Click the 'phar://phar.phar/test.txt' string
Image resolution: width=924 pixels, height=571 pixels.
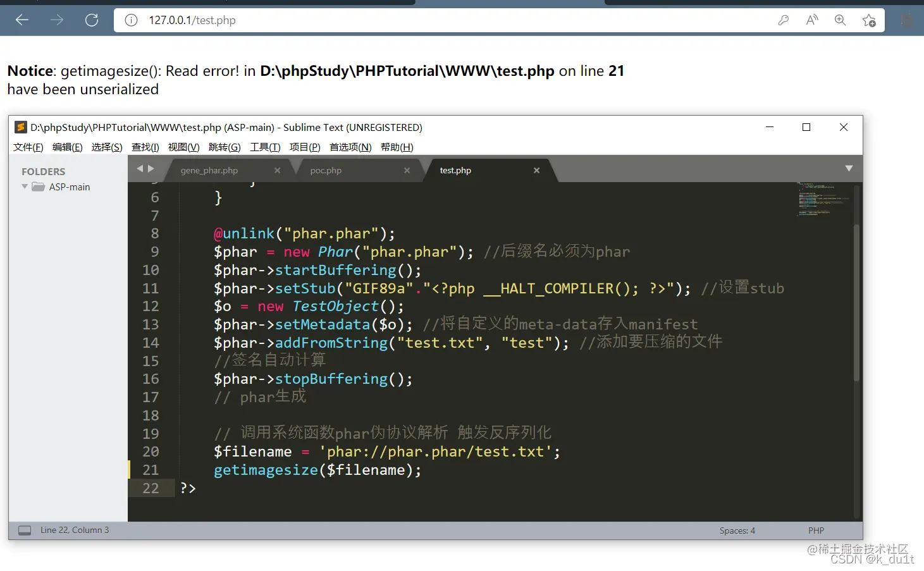(x=435, y=451)
